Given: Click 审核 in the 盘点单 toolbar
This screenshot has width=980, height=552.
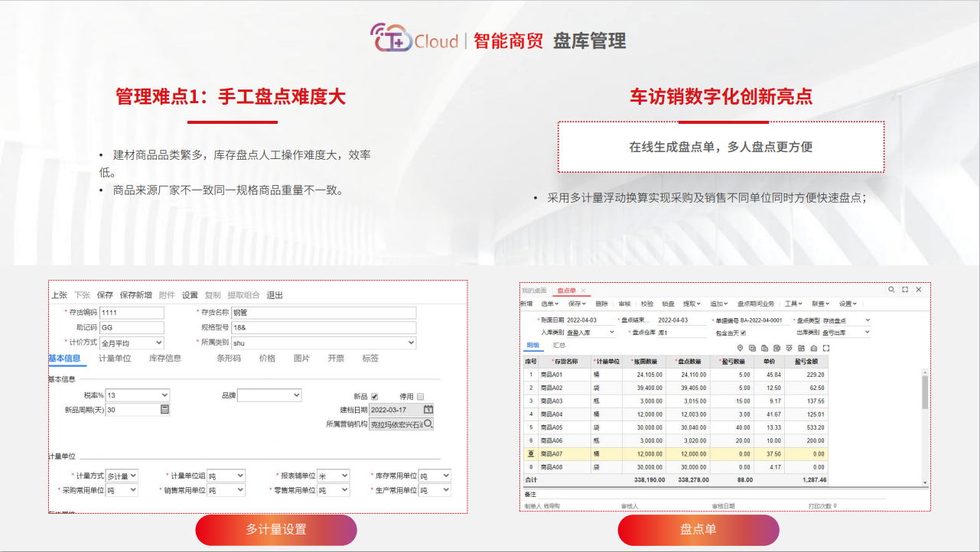Looking at the screenshot, I should [624, 304].
